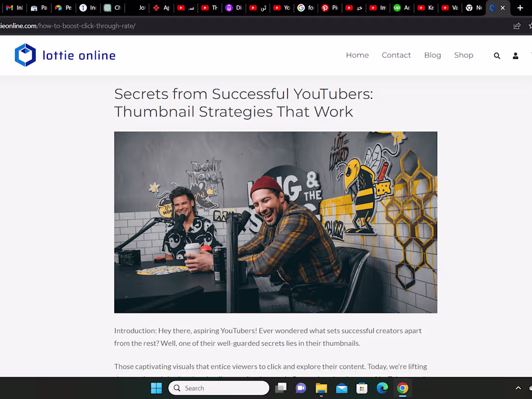Share the current page via the share icon
The width and height of the screenshot is (532, 399).
[x=517, y=26]
